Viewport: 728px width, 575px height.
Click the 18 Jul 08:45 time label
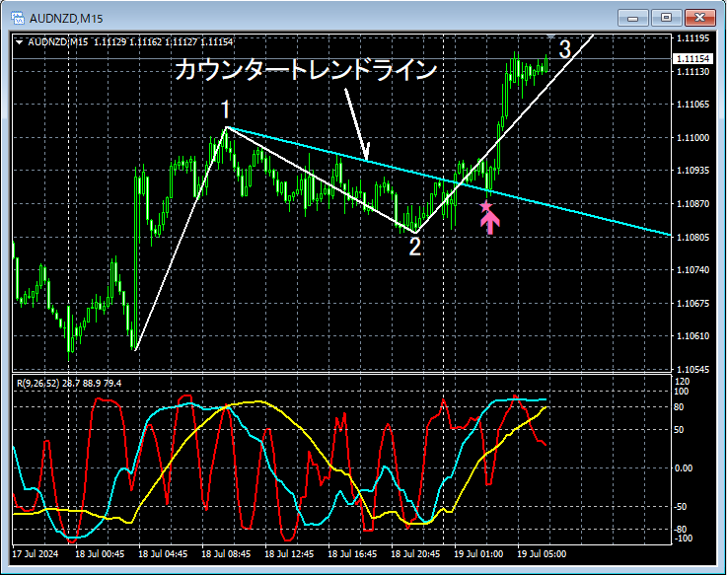(226, 554)
